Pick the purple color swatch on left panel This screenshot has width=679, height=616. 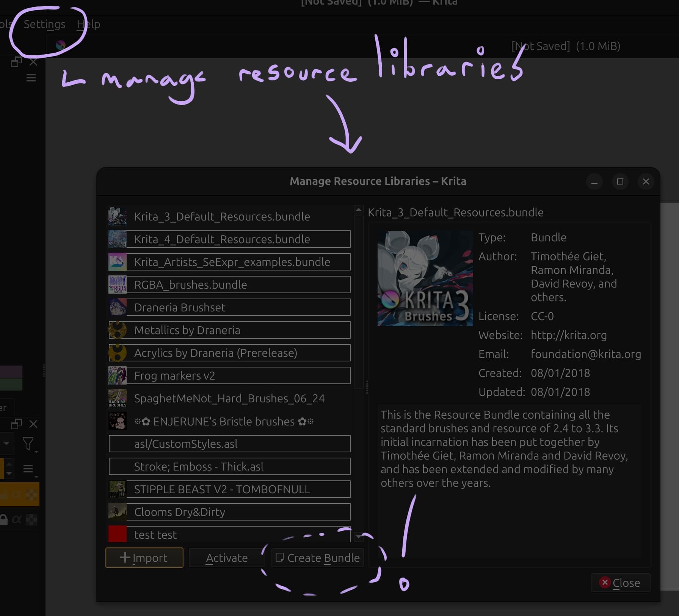pos(11,371)
